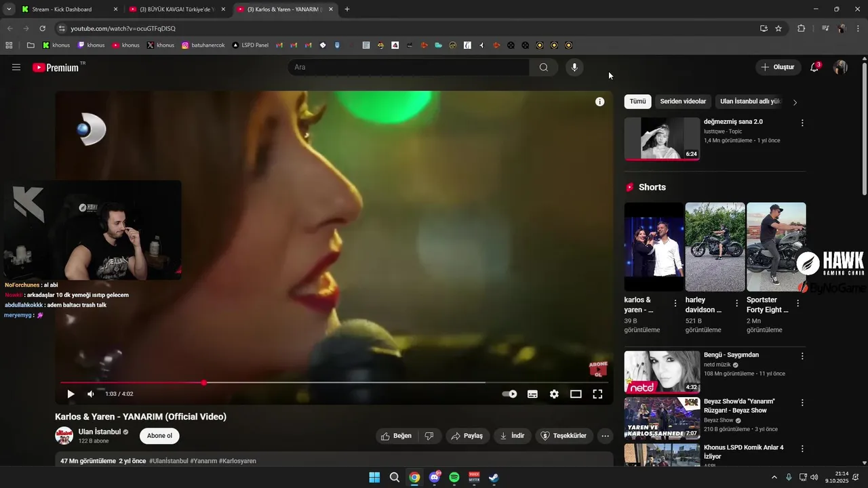
Task: Open a new browser tab
Action: [347, 9]
